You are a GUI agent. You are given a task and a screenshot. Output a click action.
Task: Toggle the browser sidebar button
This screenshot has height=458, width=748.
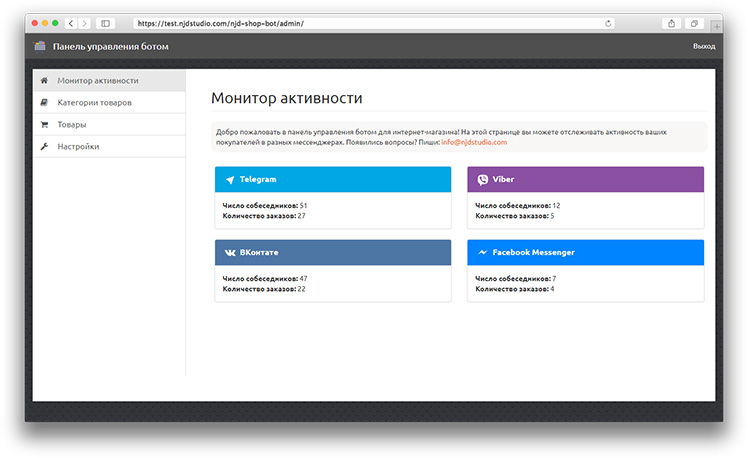pos(105,23)
